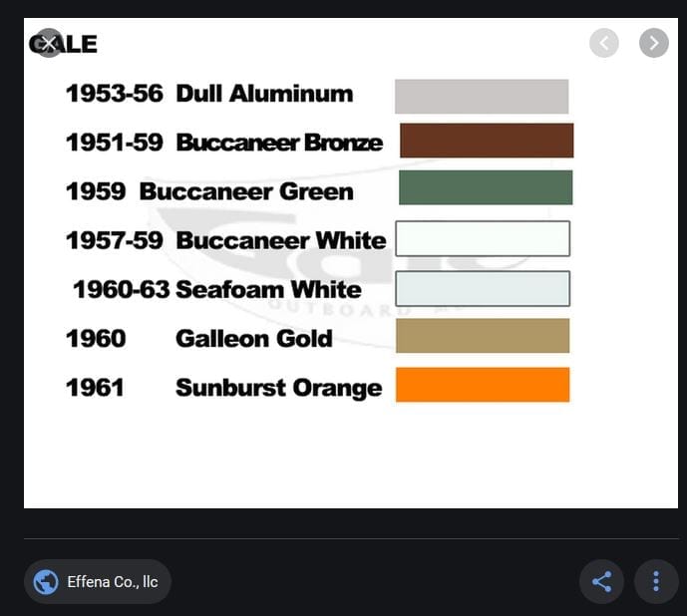The width and height of the screenshot is (687, 616).
Task: Click the 1960-63 Seafoam White label
Action: pyautogui.click(x=217, y=290)
